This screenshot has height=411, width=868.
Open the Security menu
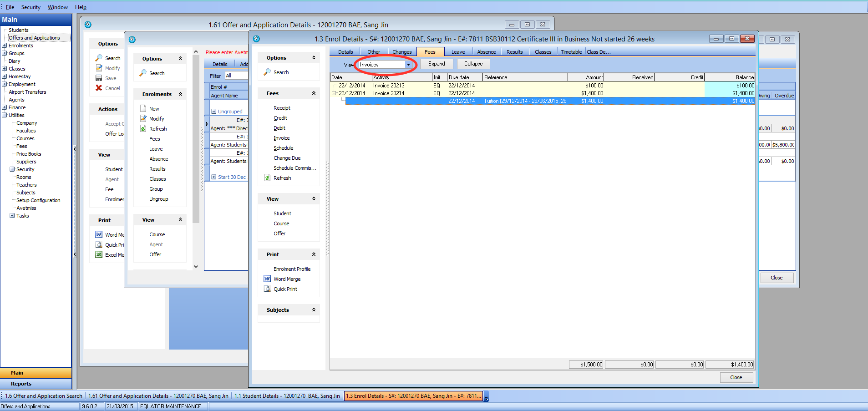pos(30,7)
